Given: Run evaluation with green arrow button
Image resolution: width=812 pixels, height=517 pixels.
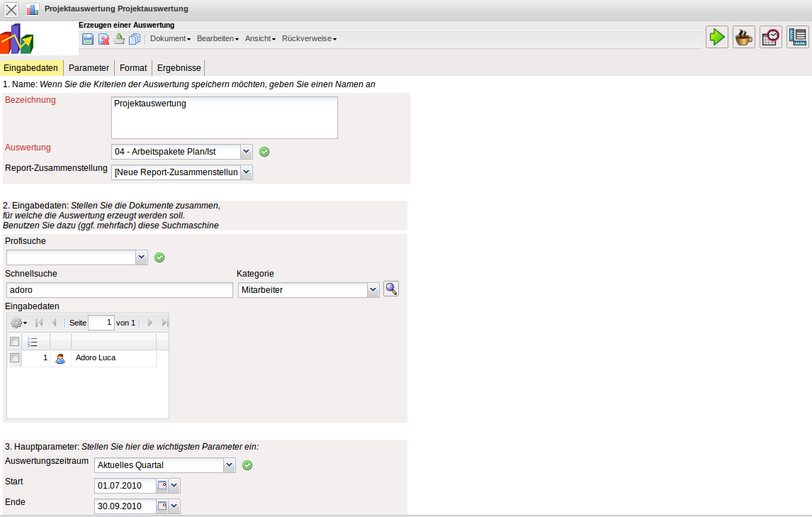Looking at the screenshot, I should point(717,37).
